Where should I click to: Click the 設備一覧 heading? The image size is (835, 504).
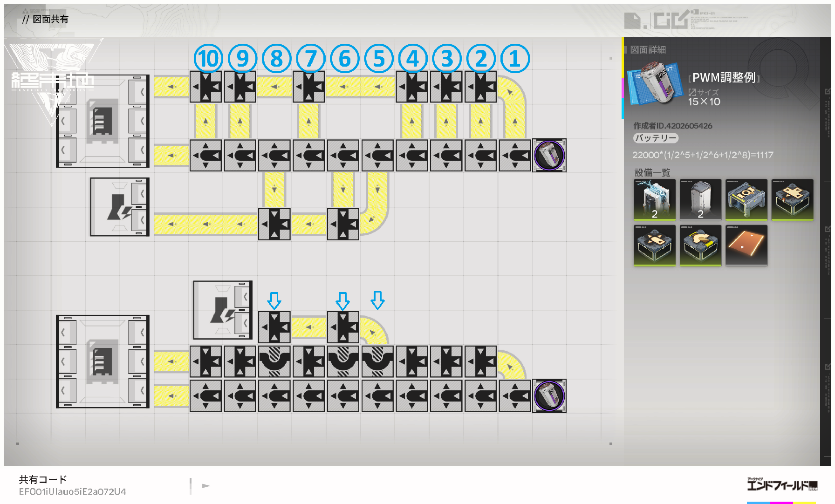(x=652, y=173)
